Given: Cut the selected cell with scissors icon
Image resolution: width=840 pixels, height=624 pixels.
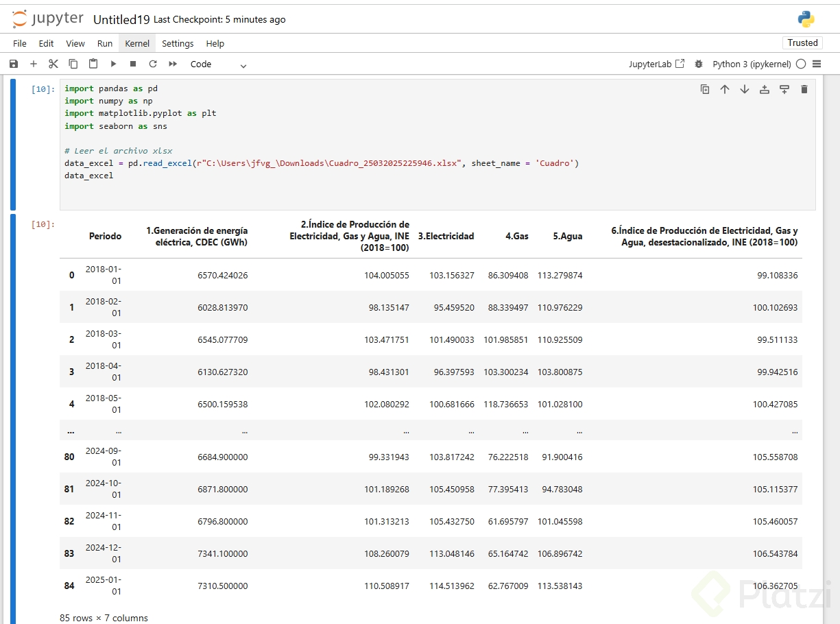Looking at the screenshot, I should pos(53,64).
